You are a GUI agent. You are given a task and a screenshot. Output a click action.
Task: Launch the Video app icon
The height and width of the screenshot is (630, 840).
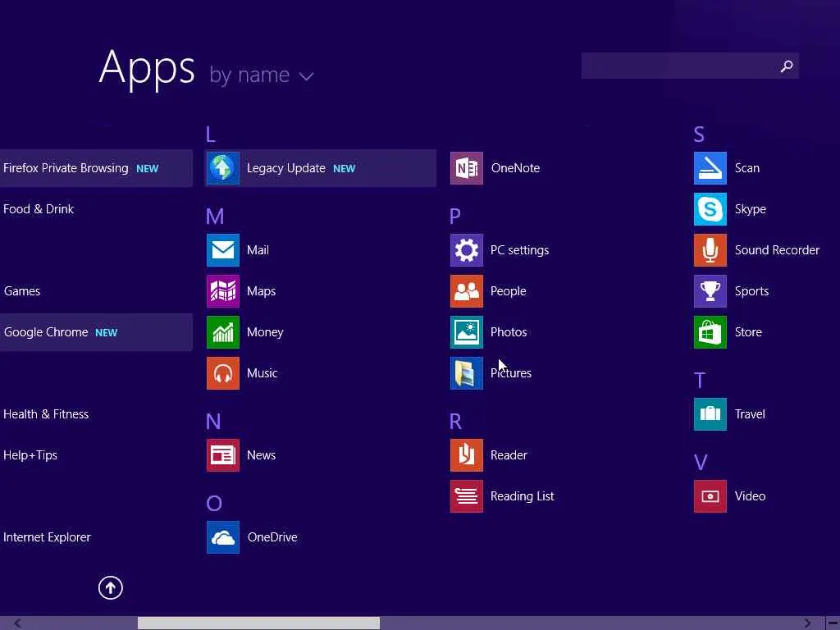pyautogui.click(x=710, y=496)
